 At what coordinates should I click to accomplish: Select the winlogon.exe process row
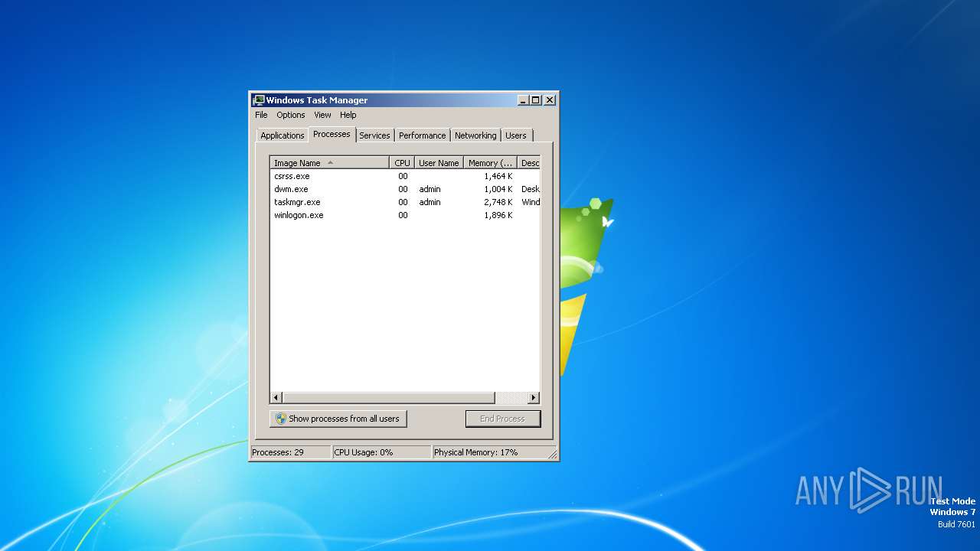click(x=405, y=215)
